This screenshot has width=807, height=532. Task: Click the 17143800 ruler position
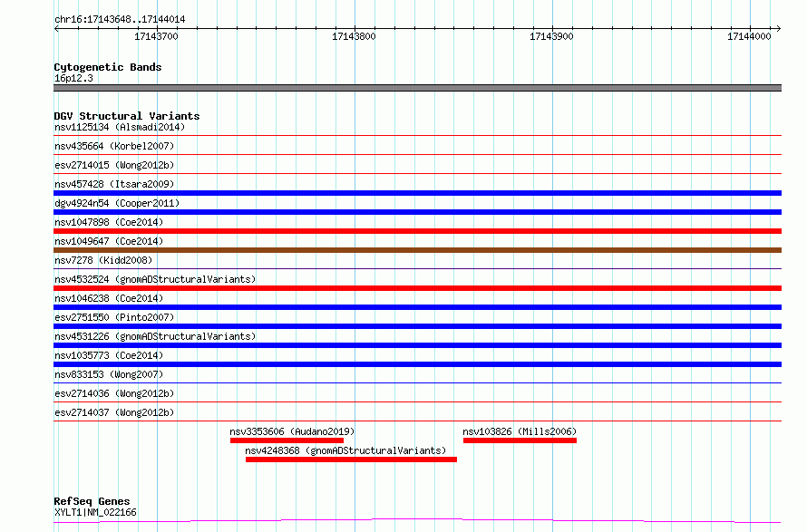[355, 36]
